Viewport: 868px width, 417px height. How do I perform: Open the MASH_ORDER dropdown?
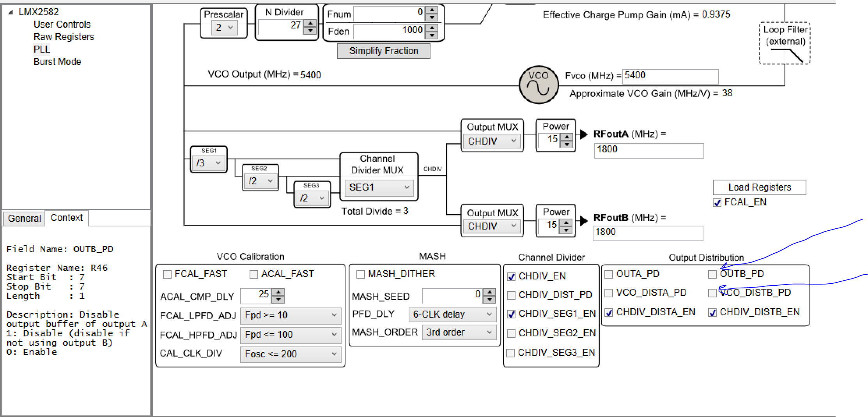pos(459,332)
